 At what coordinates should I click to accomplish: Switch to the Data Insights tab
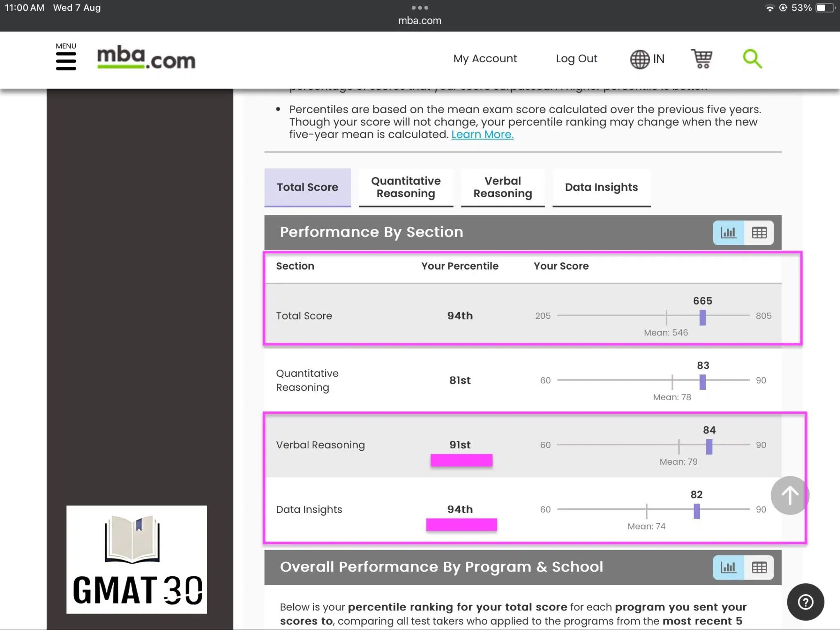pyautogui.click(x=601, y=187)
